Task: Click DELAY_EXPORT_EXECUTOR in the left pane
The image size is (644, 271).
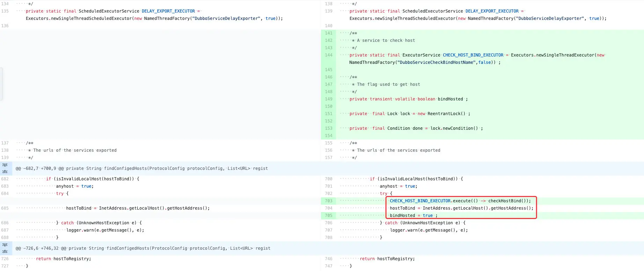Action: [168, 11]
